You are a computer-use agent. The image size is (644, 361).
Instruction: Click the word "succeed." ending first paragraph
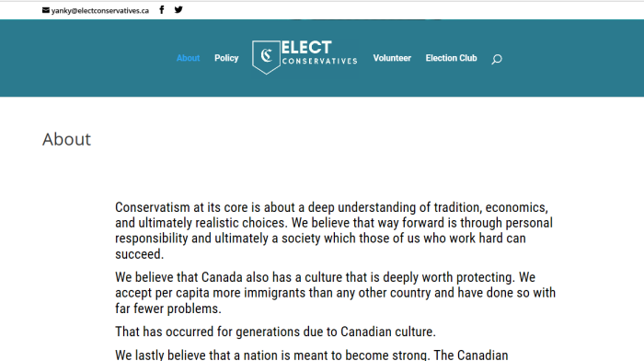[139, 254]
